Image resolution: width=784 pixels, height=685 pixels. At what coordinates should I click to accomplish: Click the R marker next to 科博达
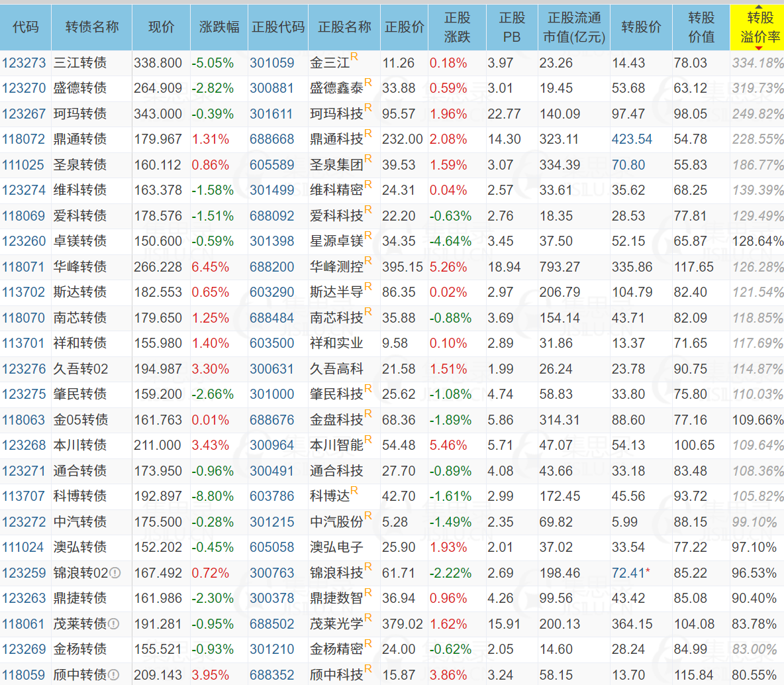(x=354, y=490)
